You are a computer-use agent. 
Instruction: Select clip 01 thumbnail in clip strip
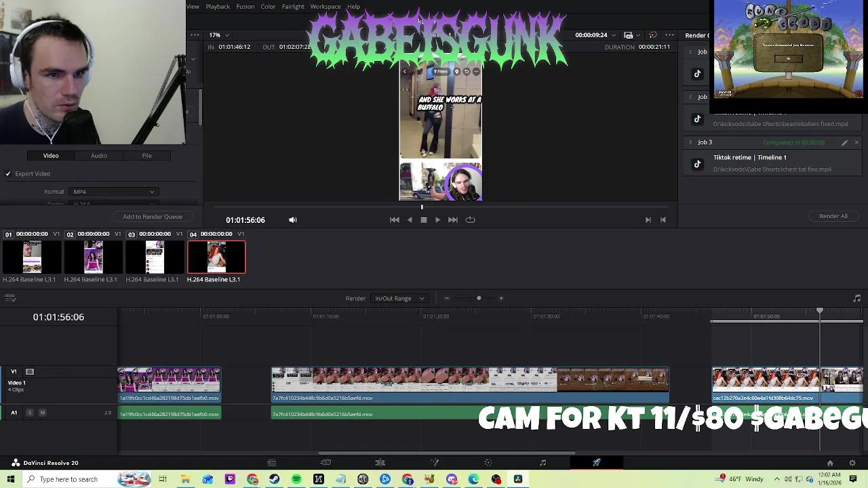[32, 257]
